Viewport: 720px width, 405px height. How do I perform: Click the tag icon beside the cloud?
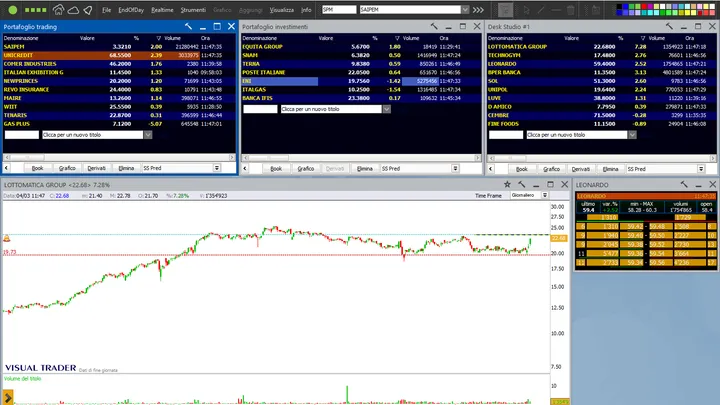click(x=88, y=10)
